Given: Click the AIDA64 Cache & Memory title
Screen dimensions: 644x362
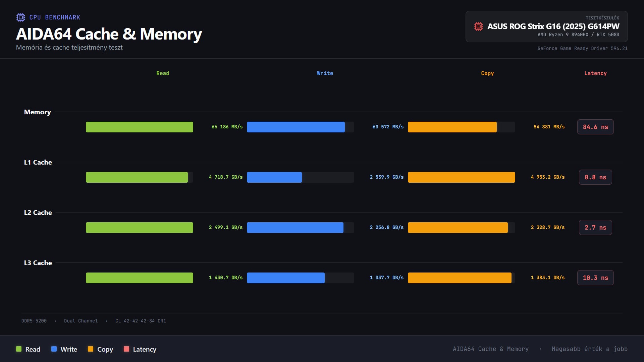Looking at the screenshot, I should point(109,34).
